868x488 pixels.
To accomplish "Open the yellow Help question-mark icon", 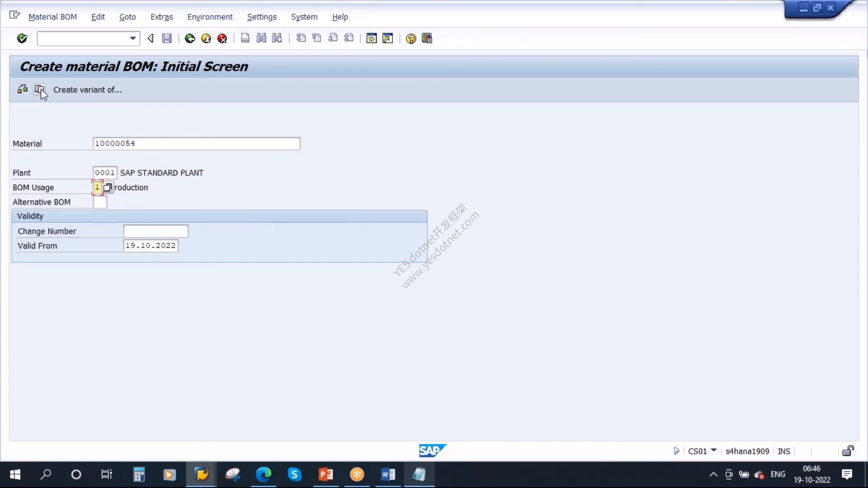I will (410, 38).
